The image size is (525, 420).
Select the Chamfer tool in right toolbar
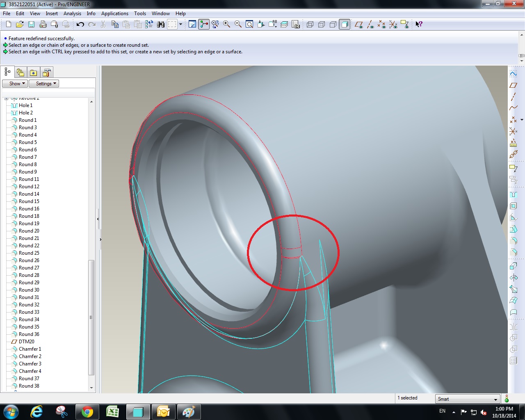513,252
